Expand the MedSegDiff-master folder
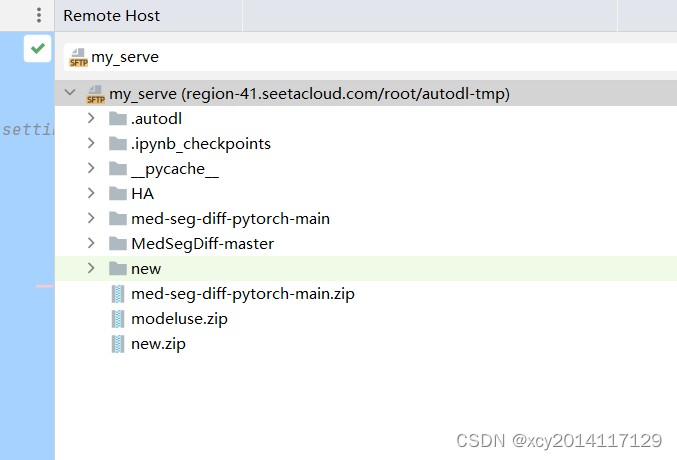The width and height of the screenshot is (677, 460). point(91,243)
